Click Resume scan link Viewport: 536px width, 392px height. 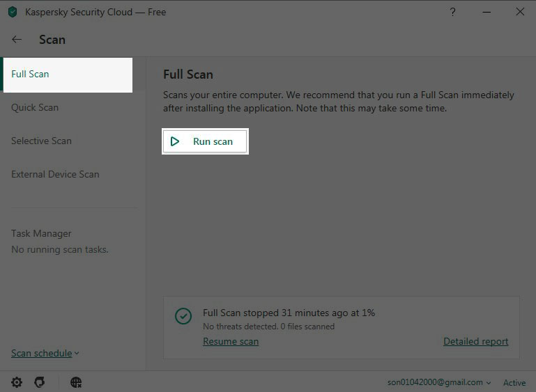(x=231, y=341)
